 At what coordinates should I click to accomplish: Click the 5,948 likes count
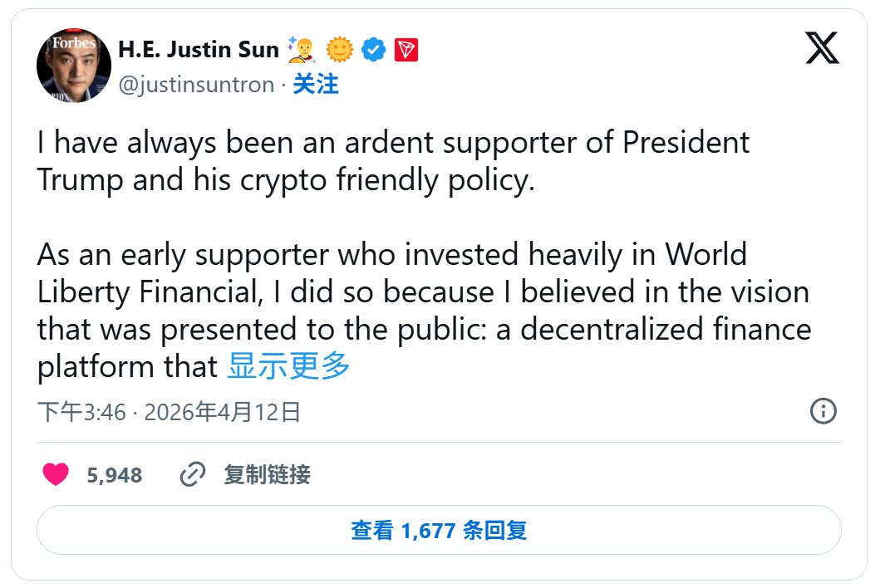pyautogui.click(x=114, y=474)
